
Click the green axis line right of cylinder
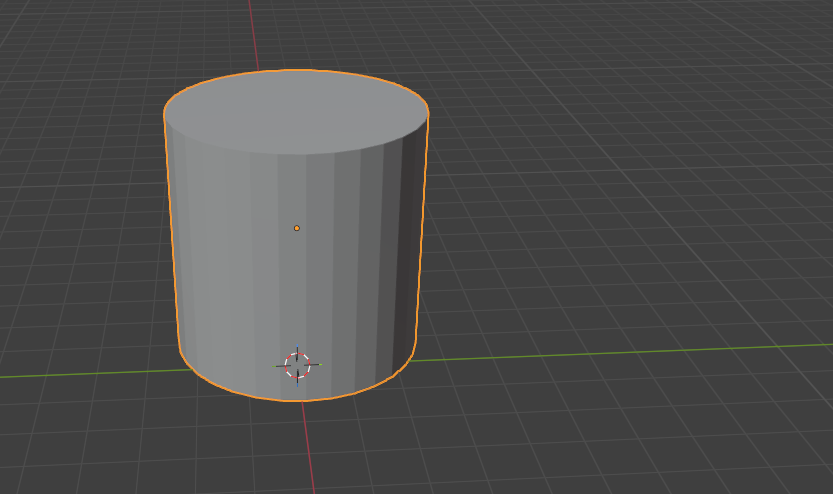620,351
